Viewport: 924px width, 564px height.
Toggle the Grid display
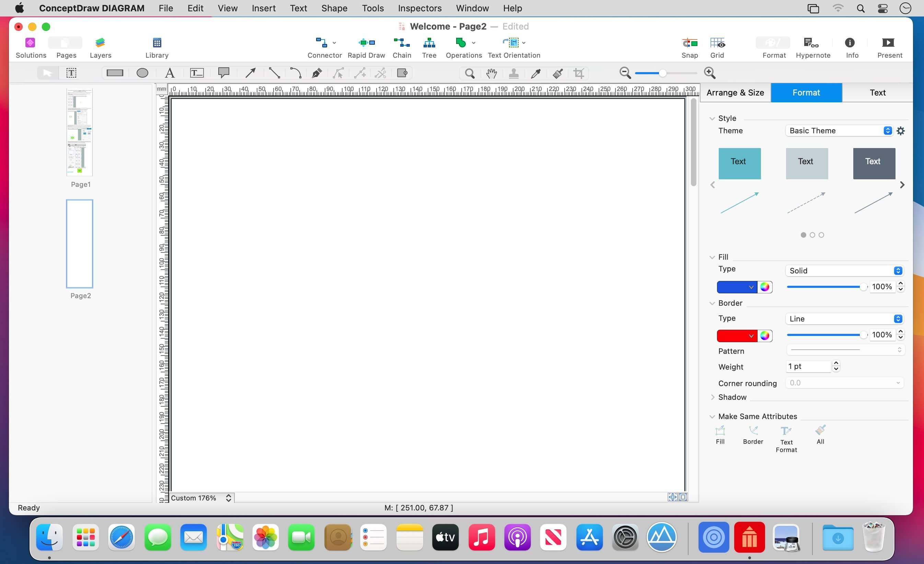[717, 47]
